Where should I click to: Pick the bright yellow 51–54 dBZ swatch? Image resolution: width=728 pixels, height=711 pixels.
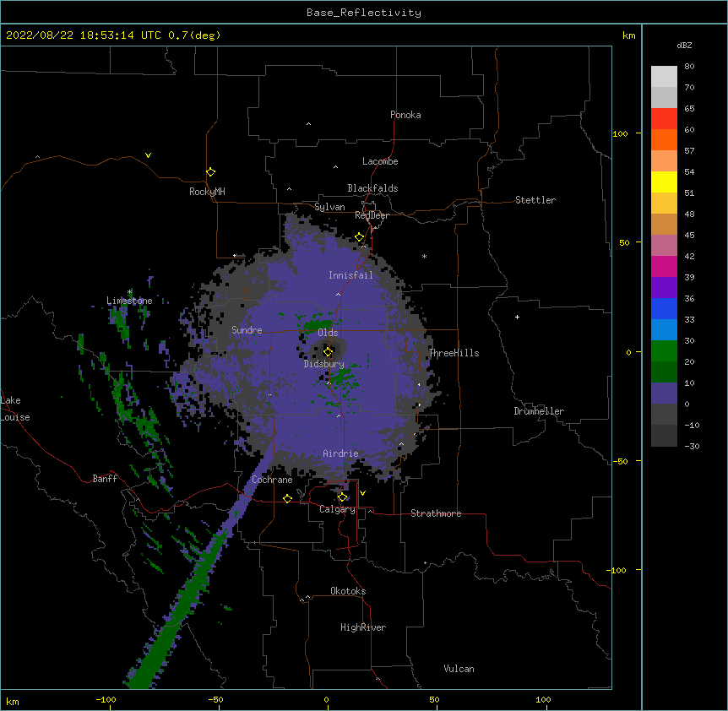[x=664, y=182]
